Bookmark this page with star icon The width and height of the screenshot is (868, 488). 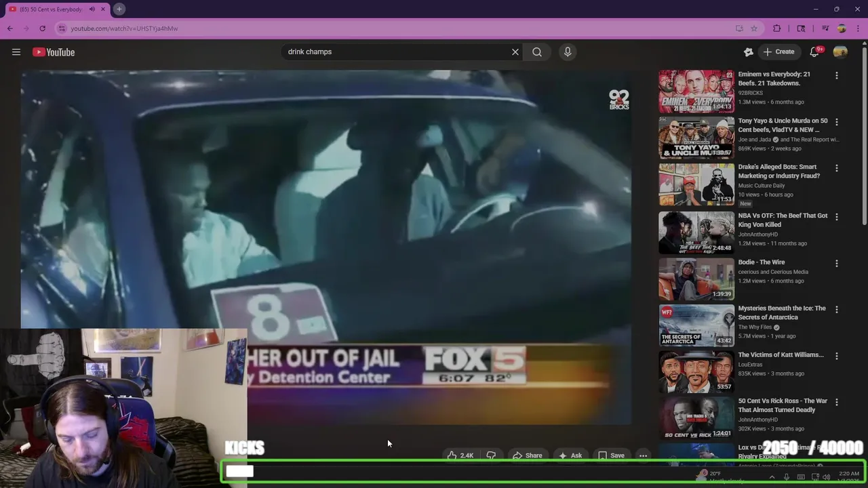[754, 28]
